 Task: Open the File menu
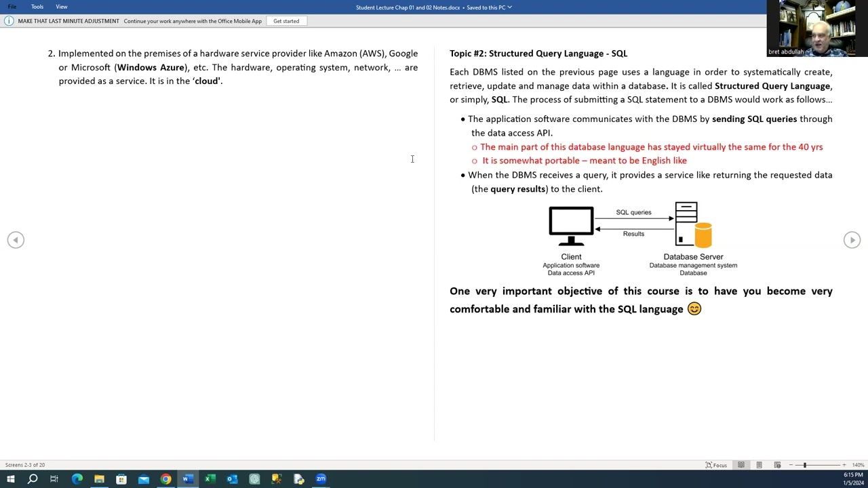click(x=12, y=7)
